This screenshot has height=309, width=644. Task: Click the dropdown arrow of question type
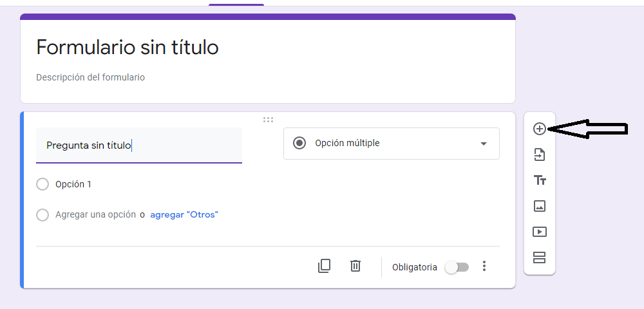(484, 144)
